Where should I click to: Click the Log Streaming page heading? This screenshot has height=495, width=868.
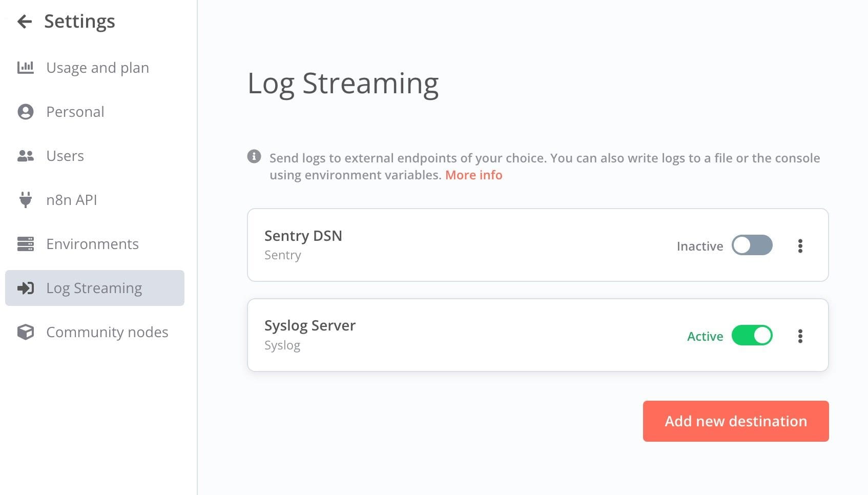pos(343,84)
